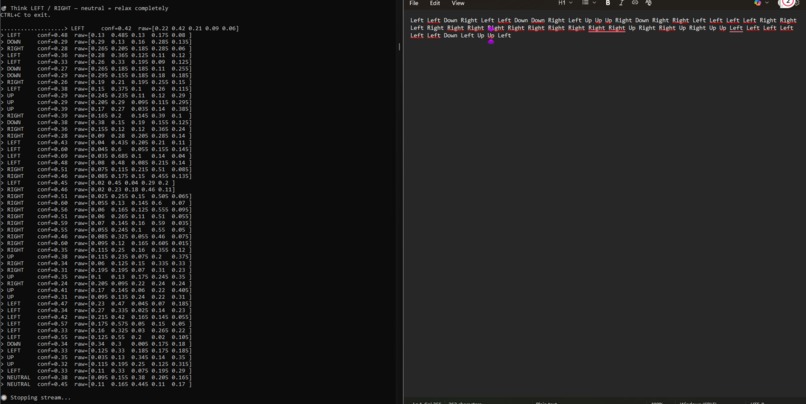The width and height of the screenshot is (806, 404).
Task: Click the terminal line "RIGHT conf=0.56"
Action: point(96,210)
